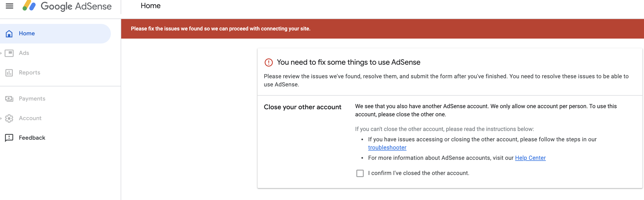Click the Feedback speech bubble icon
The width and height of the screenshot is (644, 200).
[x=9, y=138]
